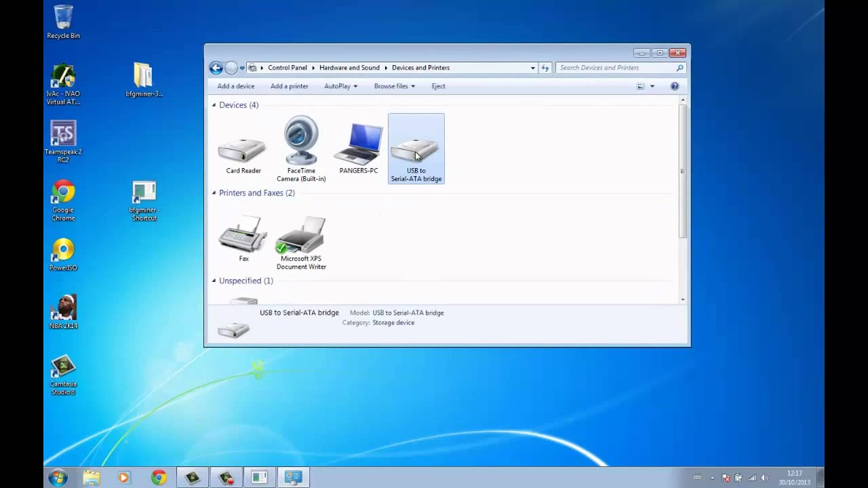Open the Browse files dropdown menu
The height and width of the screenshot is (488, 868).
pos(394,86)
